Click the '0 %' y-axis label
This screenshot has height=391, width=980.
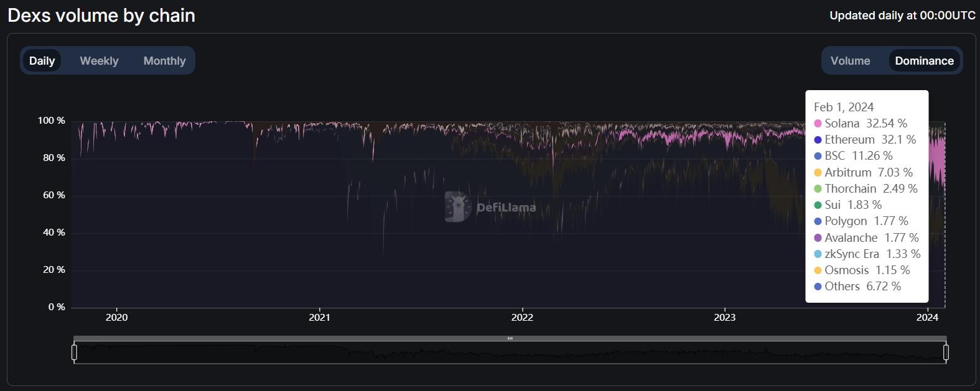pos(57,307)
